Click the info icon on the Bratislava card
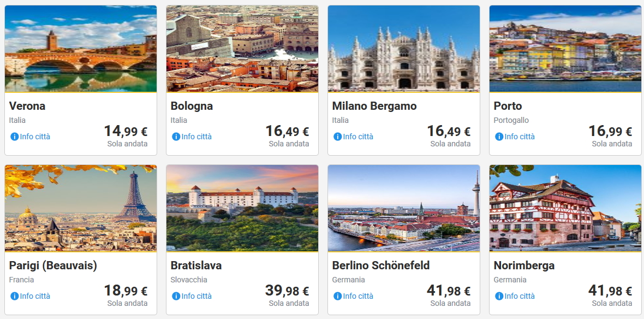Viewport: 644px width, 319px height. point(176,296)
